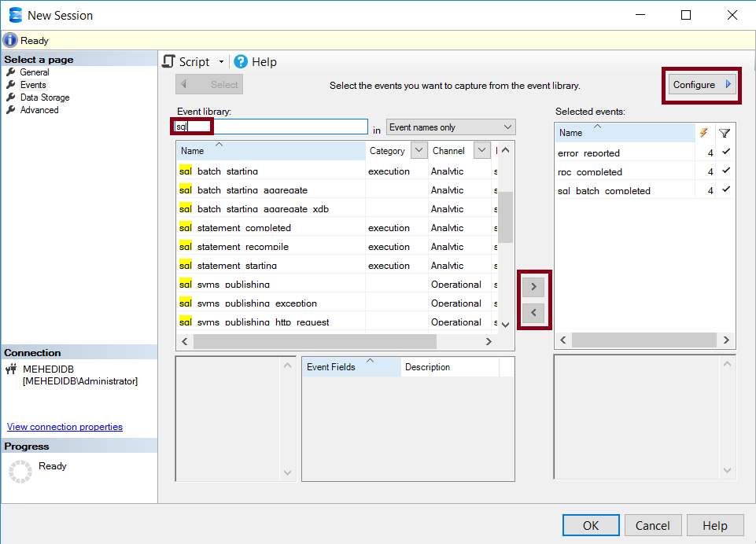The image size is (756, 544).
Task: Click the Script toolbar icon
Action: tap(168, 62)
